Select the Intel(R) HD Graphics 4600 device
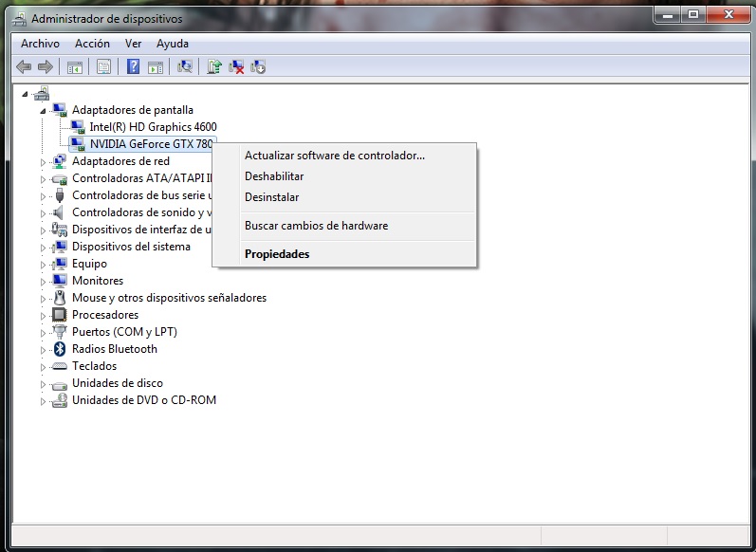Image resolution: width=756 pixels, height=552 pixels. (153, 127)
